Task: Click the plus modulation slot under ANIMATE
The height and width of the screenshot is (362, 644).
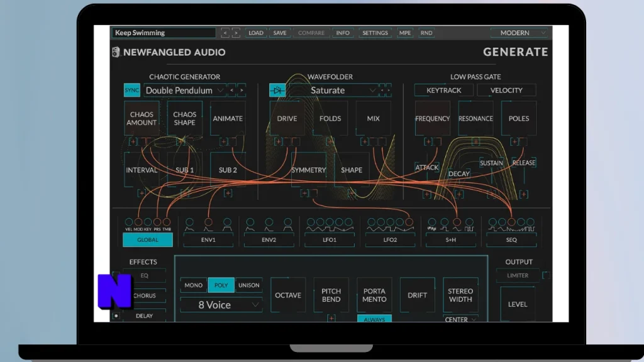Action: point(223,141)
